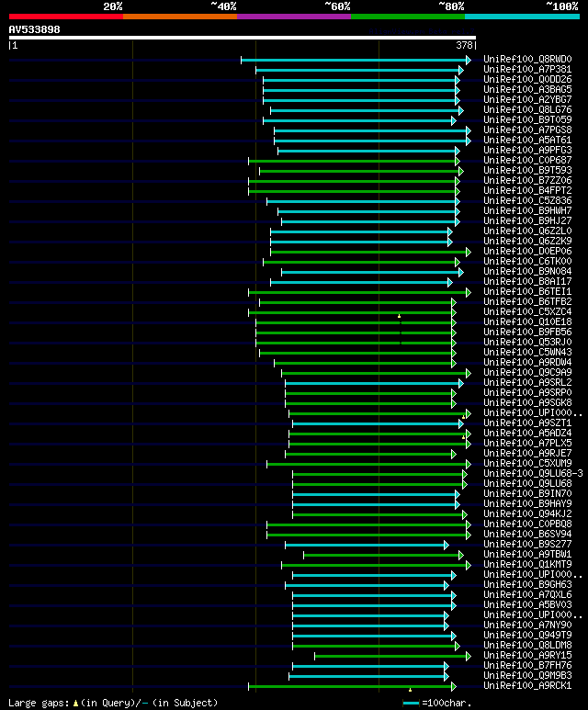Select the UniRef100_A9TBW1 label

[x=527, y=555]
